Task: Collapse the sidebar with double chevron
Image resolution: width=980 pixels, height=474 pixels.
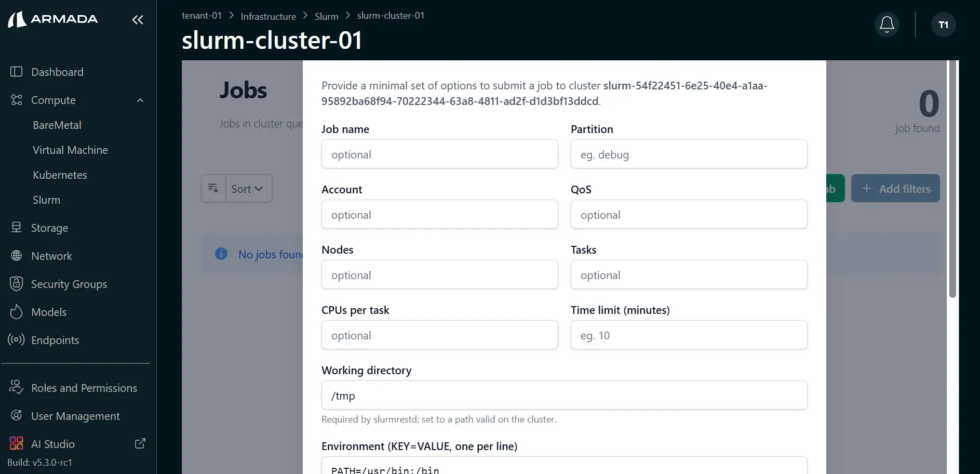Action: click(x=138, y=20)
